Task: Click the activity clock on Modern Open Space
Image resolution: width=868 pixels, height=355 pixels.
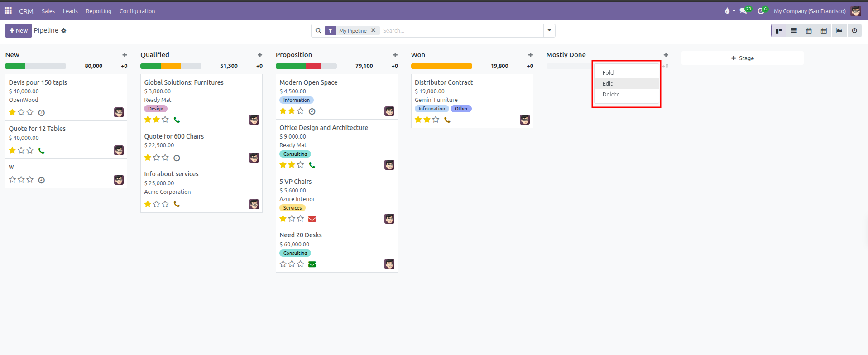Action: (x=312, y=111)
